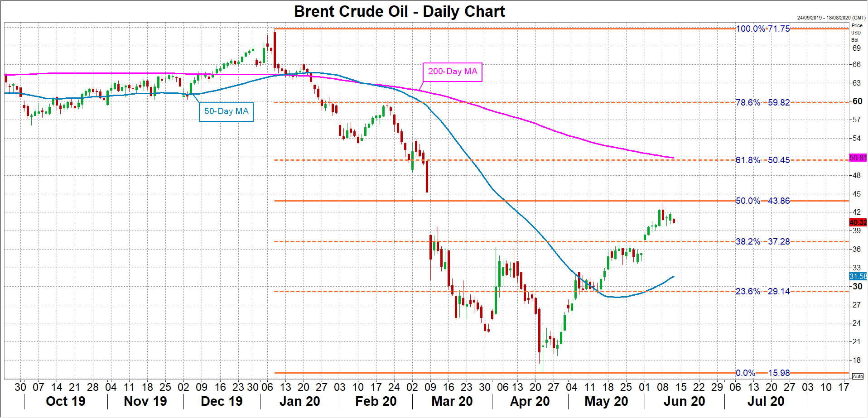Select the 200-Day MA label box

pyautogui.click(x=452, y=72)
